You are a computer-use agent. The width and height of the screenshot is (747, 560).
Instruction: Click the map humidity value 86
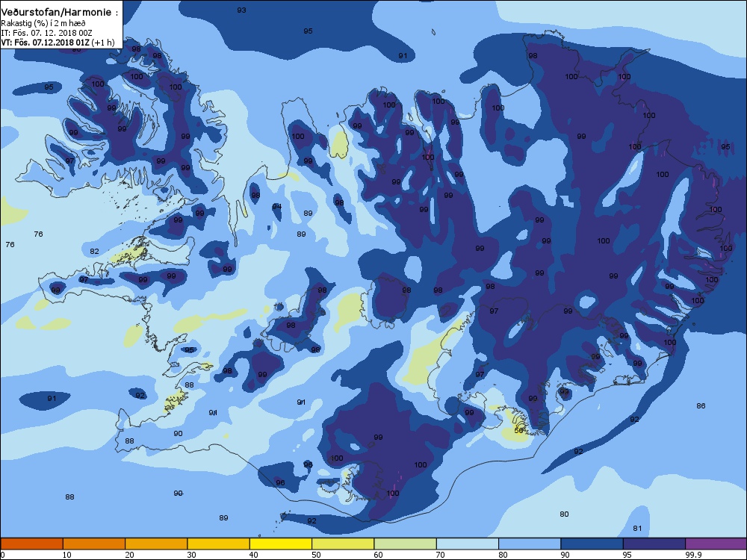click(701, 406)
